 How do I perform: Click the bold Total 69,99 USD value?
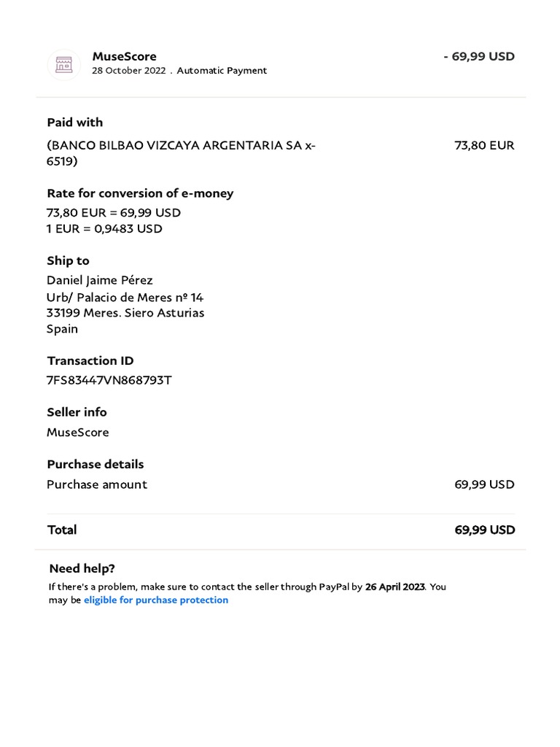tap(484, 530)
